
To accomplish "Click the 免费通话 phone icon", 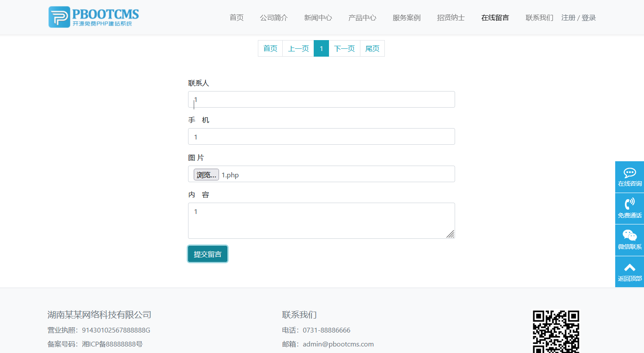I will click(x=629, y=208).
